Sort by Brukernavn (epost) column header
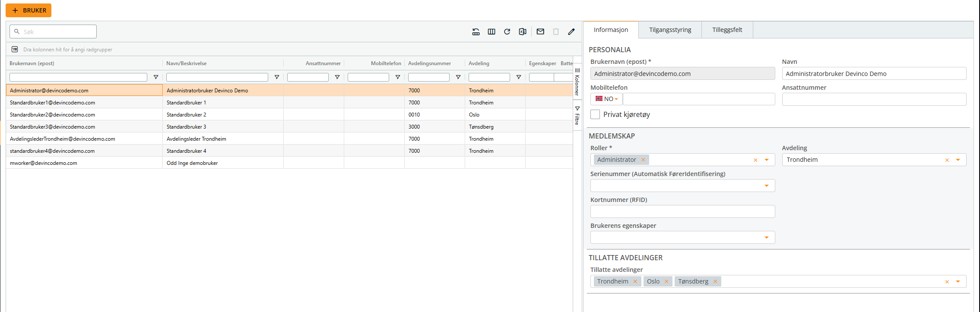This screenshot has width=980, height=312. coord(32,63)
